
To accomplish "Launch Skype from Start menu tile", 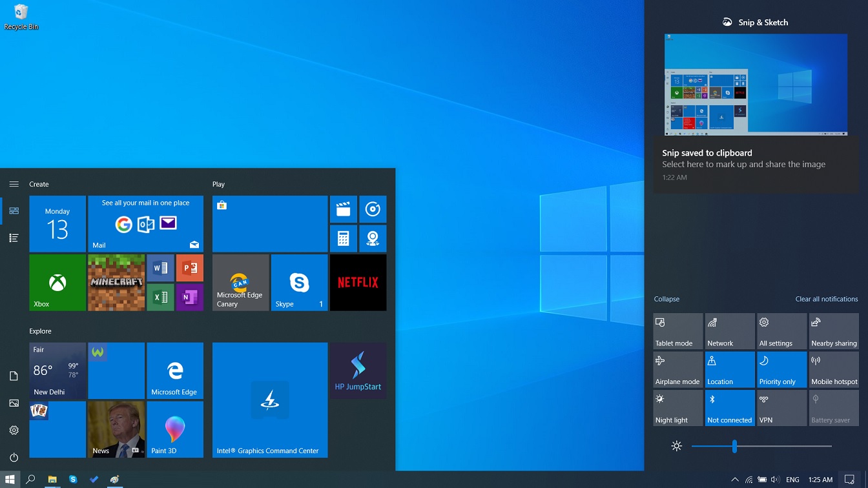I will 299,282.
